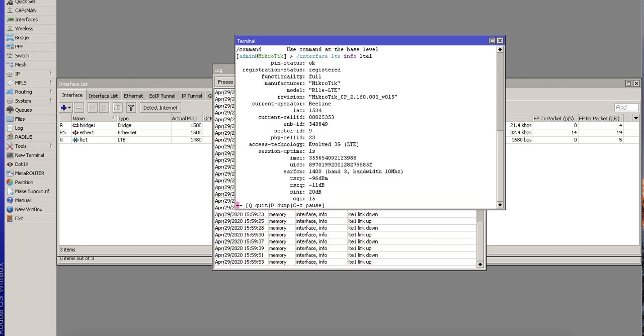The width and height of the screenshot is (644, 336).
Task: Click the Comment toolbar button
Action: coord(117,108)
